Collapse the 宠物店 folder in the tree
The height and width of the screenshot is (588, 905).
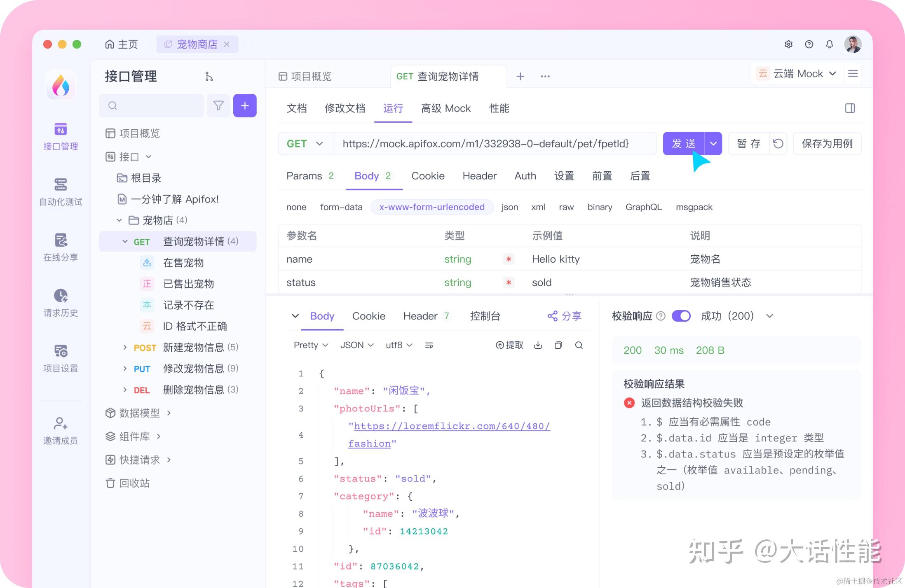coord(120,220)
